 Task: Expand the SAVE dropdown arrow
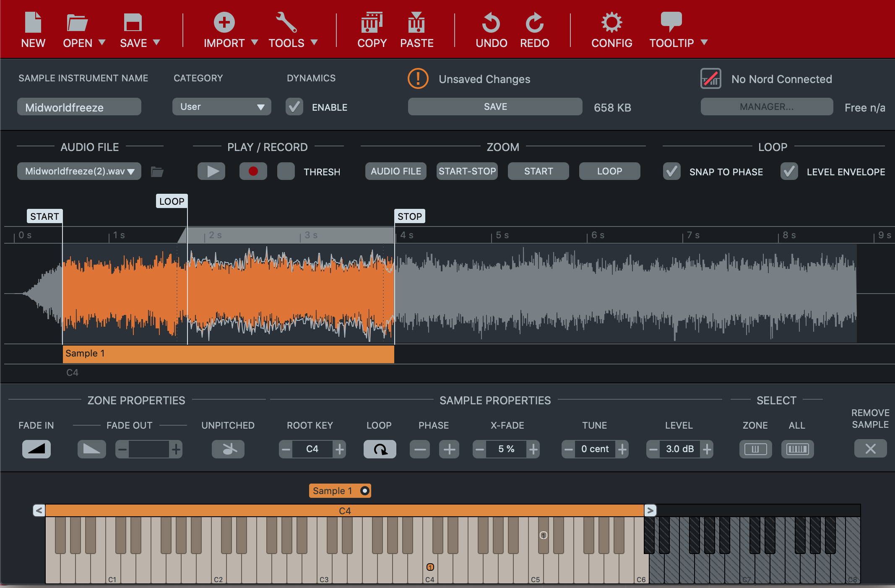point(157,42)
